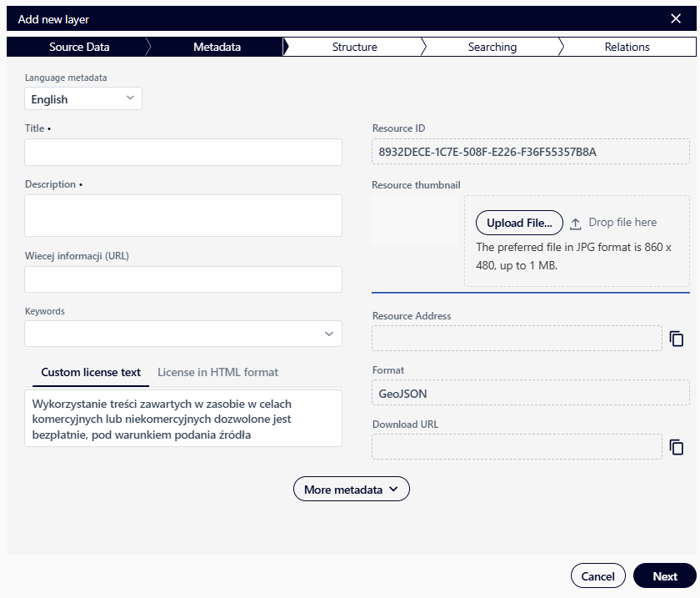700x598 pixels.
Task: Select the Custom license text tab
Action: coord(91,372)
